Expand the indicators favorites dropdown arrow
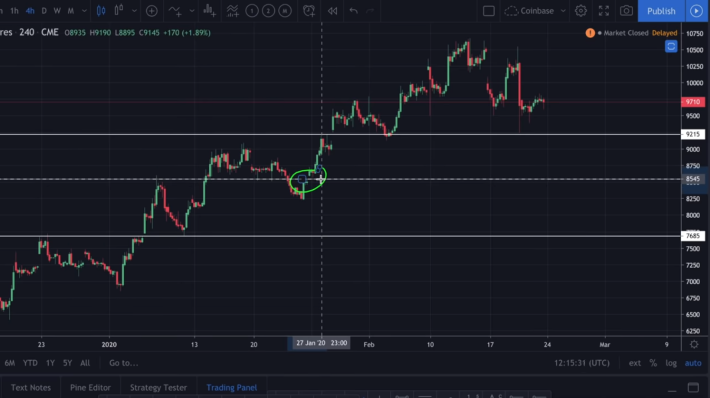This screenshot has width=710, height=398. (x=192, y=11)
